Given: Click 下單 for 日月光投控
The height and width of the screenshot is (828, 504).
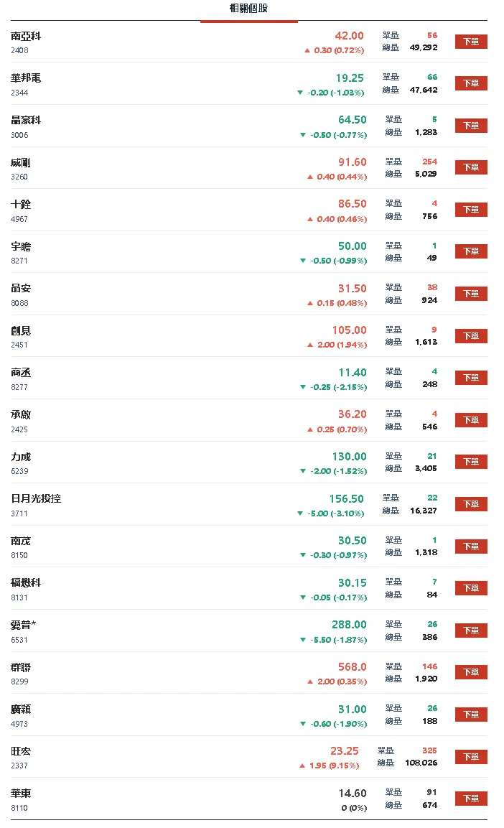Looking at the screenshot, I should pyautogui.click(x=472, y=504).
